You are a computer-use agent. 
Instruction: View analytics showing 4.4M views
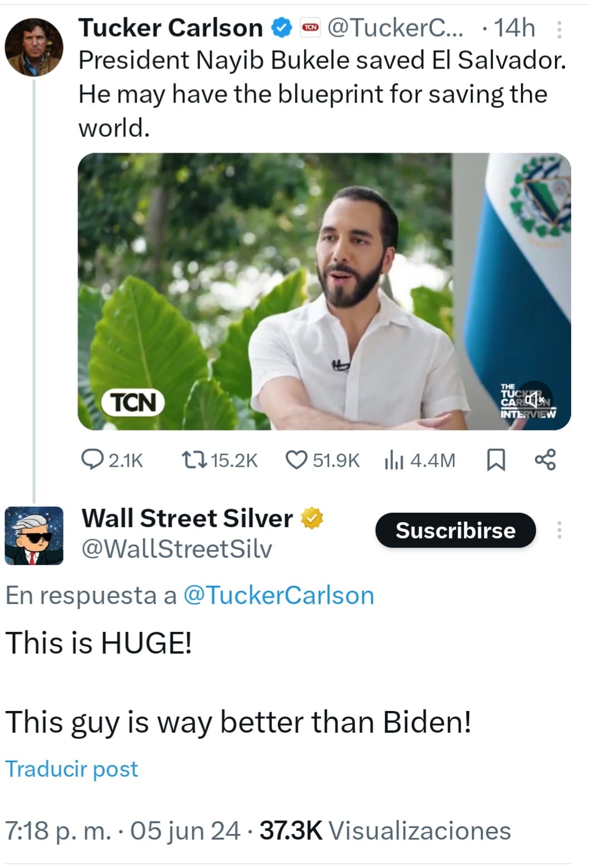tap(420, 460)
